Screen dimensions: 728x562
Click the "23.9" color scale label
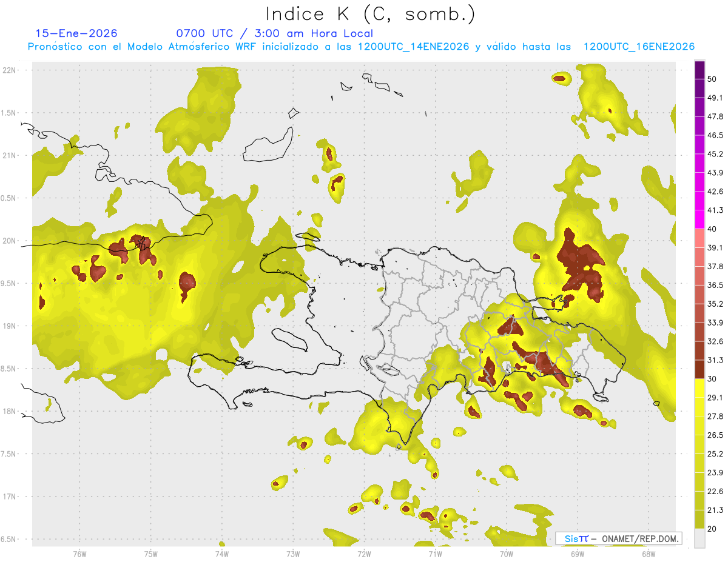point(715,472)
